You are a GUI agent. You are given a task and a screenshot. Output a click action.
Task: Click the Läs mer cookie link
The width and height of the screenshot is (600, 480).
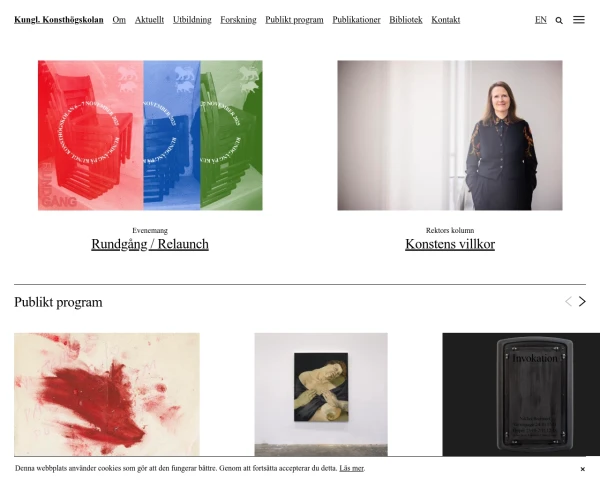pos(351,468)
